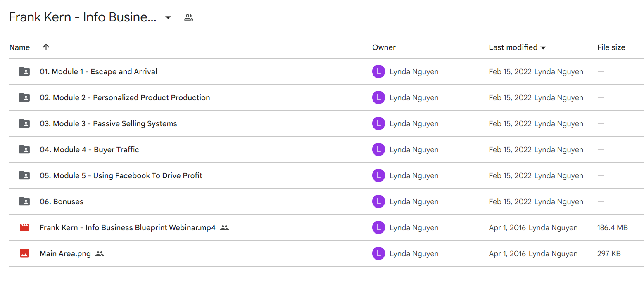Click the 297 KB file size value
The width and height of the screenshot is (644, 281).
pyautogui.click(x=609, y=254)
